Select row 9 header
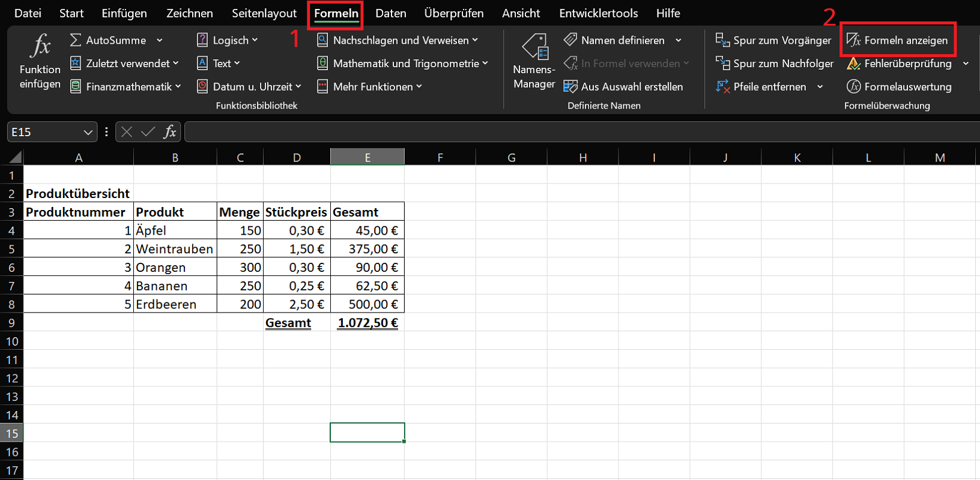980x480 pixels. click(x=11, y=323)
